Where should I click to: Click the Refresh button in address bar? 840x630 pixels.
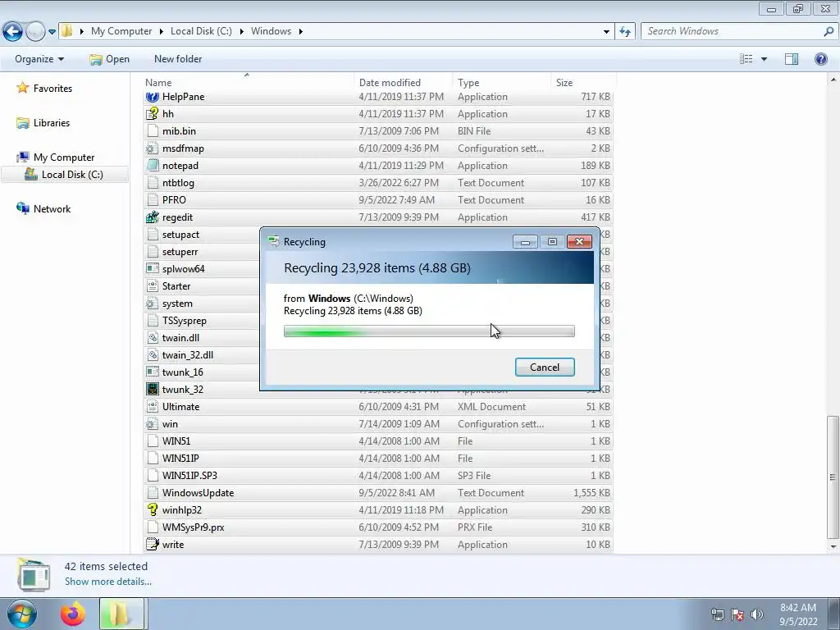624,32
